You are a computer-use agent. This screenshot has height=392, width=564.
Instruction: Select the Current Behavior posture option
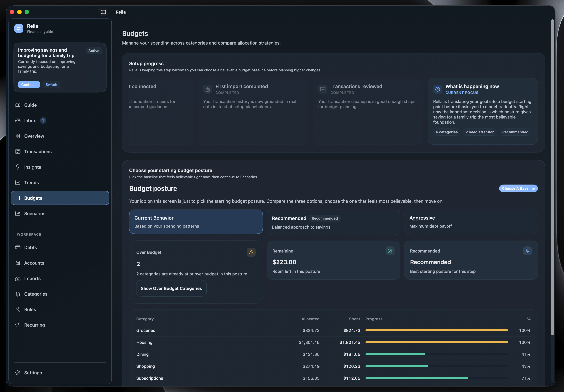pyautogui.click(x=196, y=222)
